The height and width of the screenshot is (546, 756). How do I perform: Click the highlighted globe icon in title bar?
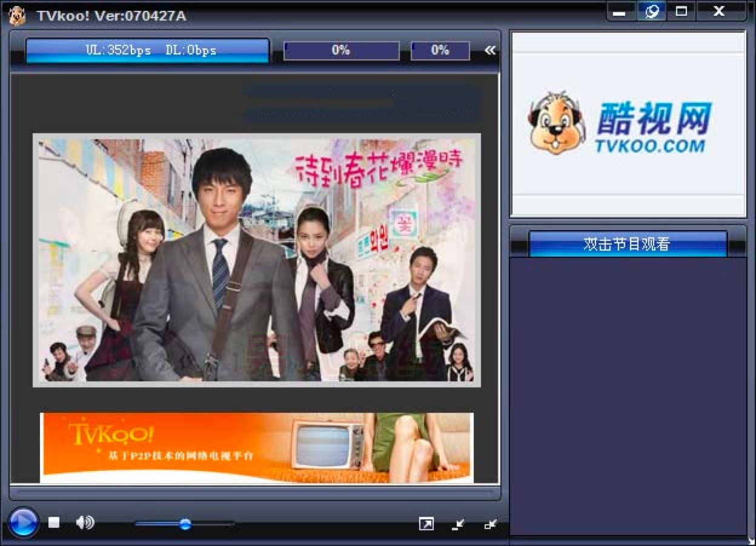(651, 12)
